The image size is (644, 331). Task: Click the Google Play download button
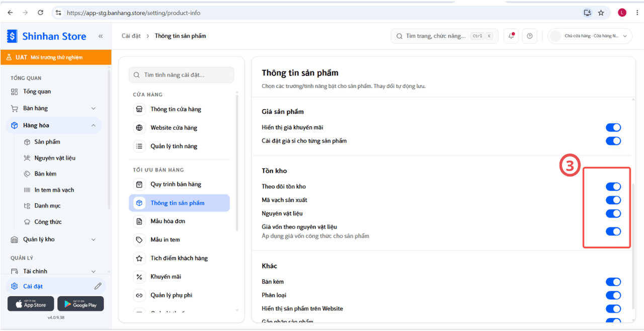[80, 304]
